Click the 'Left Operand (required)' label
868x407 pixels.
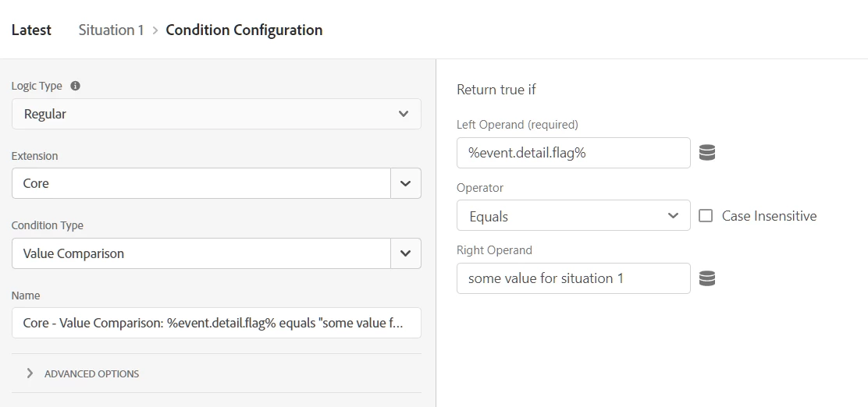tap(518, 124)
